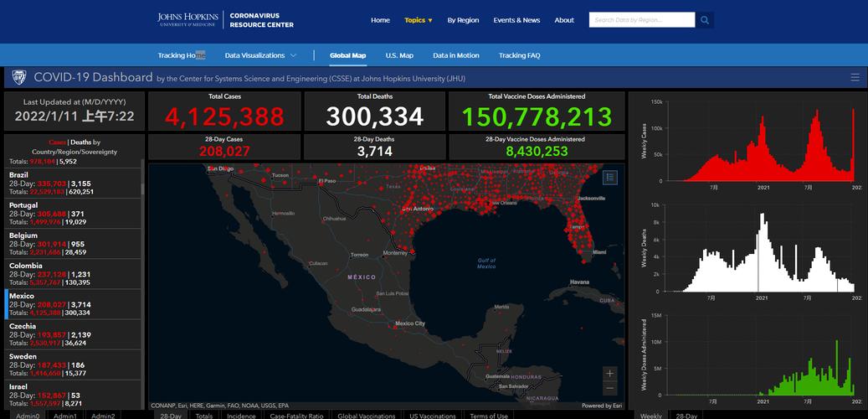Sort country list by Deaths
Screen dimensions: 868x419
tap(81, 142)
